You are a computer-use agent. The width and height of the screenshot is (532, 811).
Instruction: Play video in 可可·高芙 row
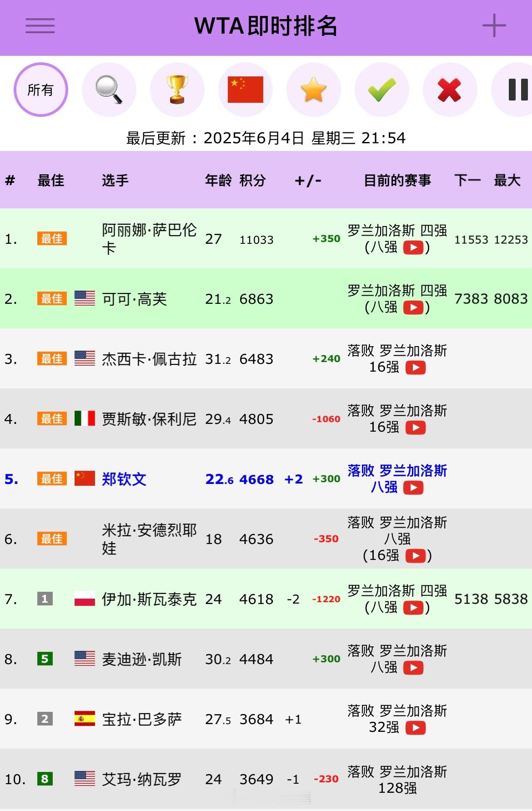[x=413, y=307]
